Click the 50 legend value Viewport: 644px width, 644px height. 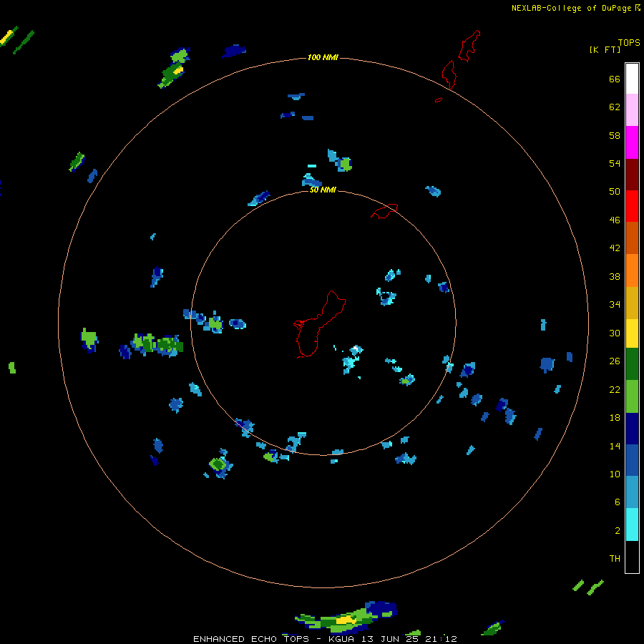click(x=615, y=191)
